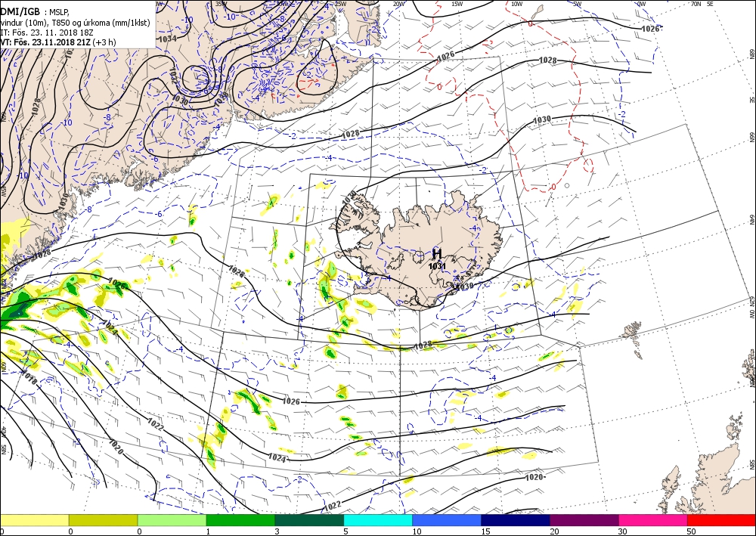
Task: Click the navy blue legend swatch
Action: tap(516, 520)
